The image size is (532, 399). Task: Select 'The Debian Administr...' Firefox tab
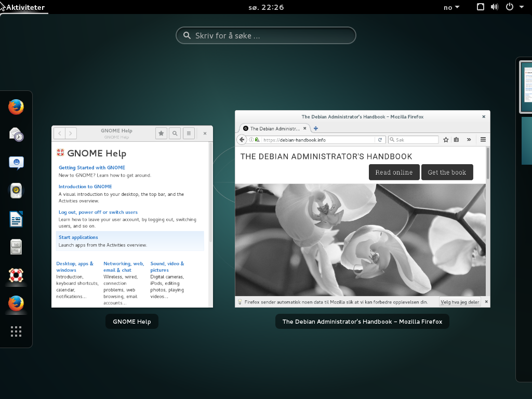point(275,129)
